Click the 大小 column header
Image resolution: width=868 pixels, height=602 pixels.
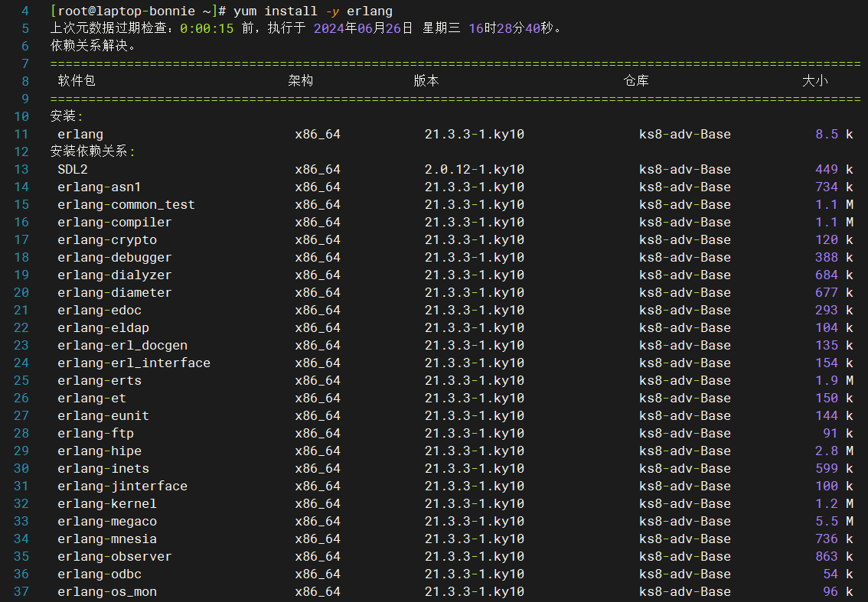(x=815, y=81)
